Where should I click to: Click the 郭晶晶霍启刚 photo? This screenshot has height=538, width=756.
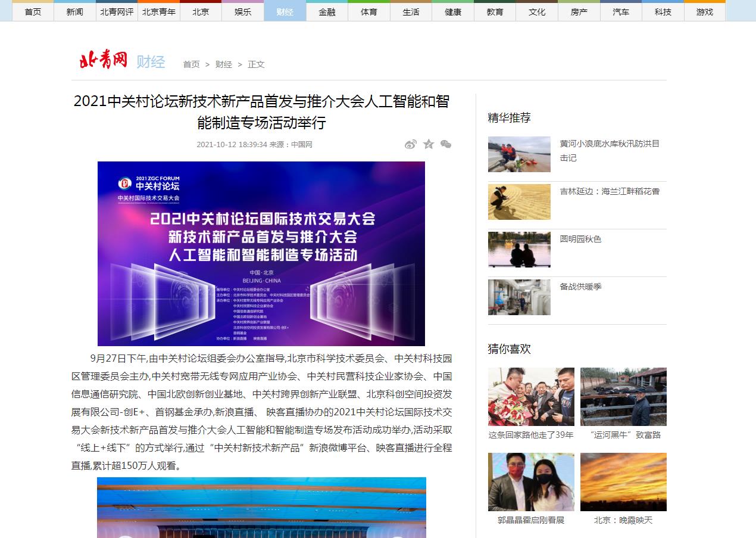pos(531,482)
